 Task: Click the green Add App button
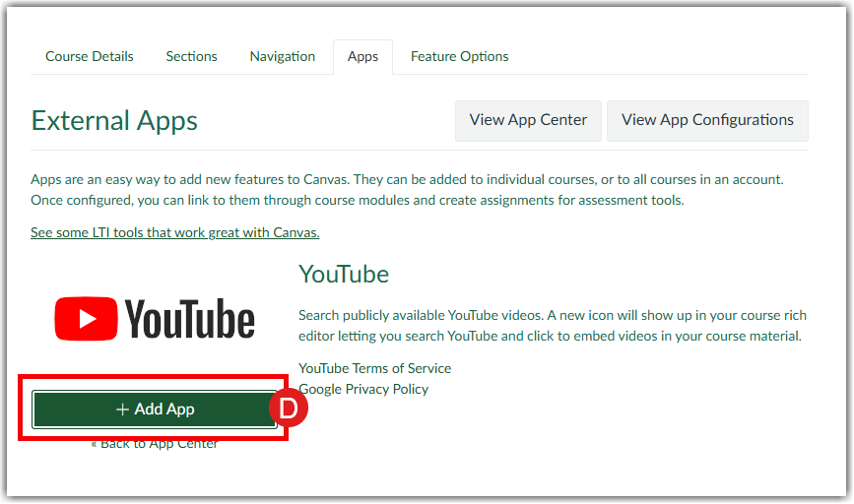(155, 409)
